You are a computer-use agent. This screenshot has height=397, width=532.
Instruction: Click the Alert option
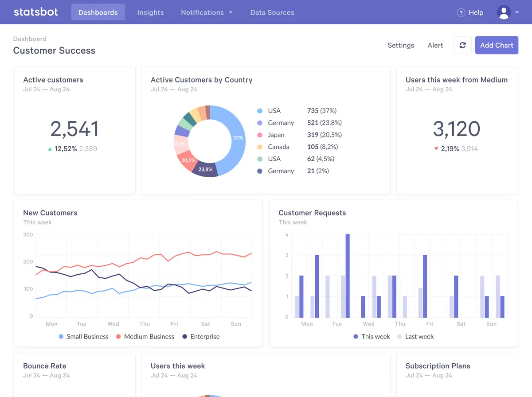click(435, 45)
